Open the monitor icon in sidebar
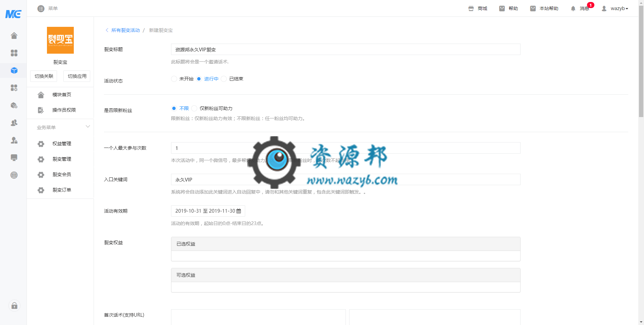The image size is (644, 325). (14, 158)
